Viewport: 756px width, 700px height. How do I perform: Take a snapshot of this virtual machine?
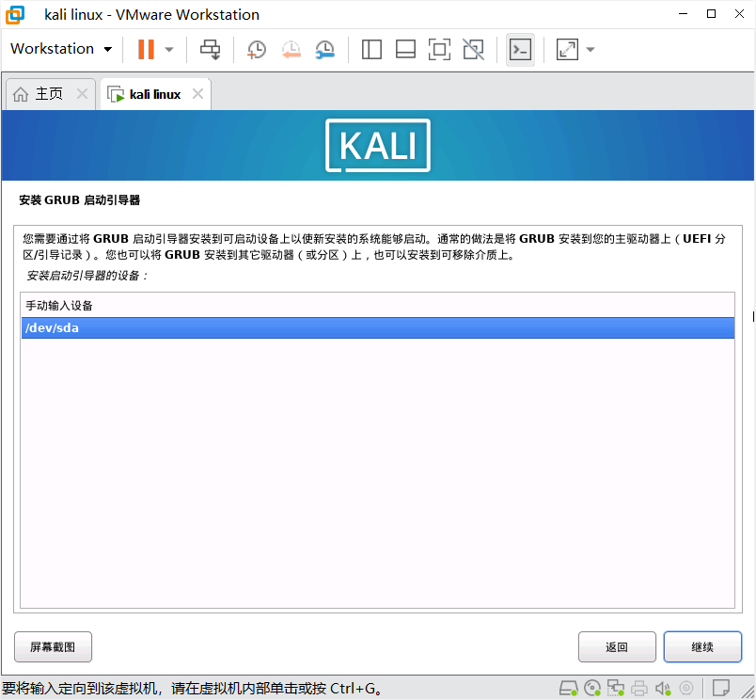pos(257,49)
